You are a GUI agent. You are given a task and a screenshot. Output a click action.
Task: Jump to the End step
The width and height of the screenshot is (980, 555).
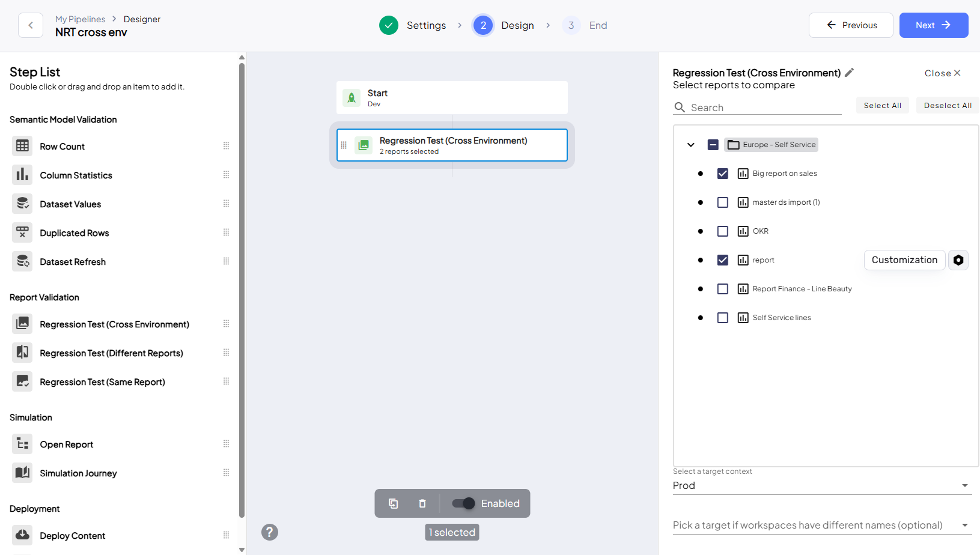coord(585,25)
